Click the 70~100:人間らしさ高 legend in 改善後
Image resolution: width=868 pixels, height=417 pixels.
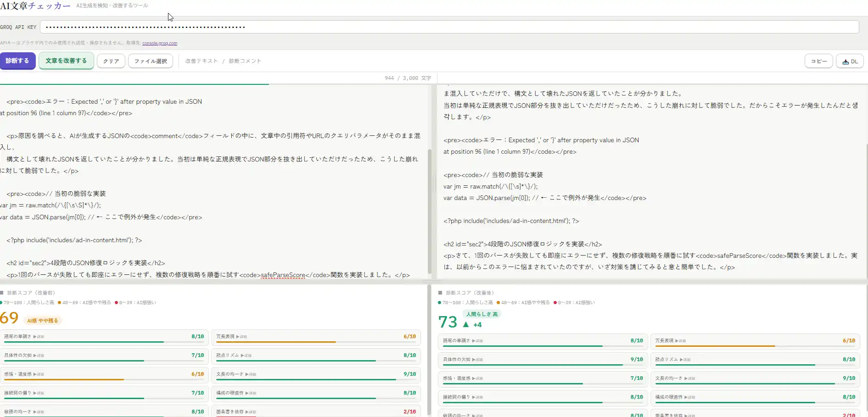coord(465,303)
